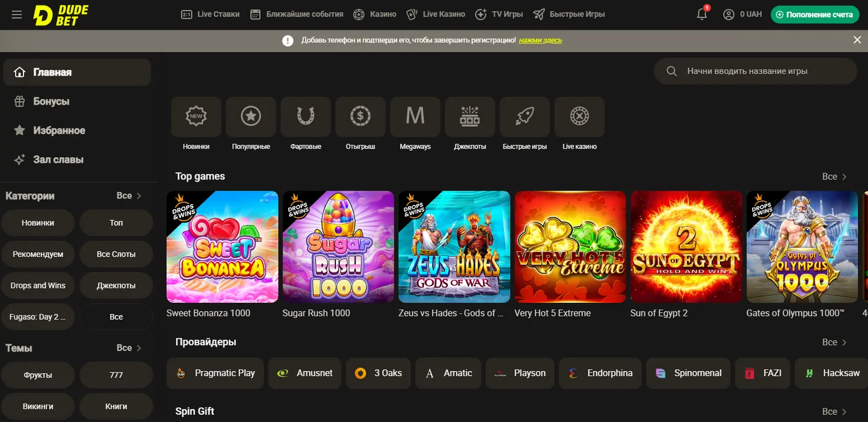The width and height of the screenshot is (868, 422).
Task: Open Зал славы in the sidebar
Action: point(77,159)
